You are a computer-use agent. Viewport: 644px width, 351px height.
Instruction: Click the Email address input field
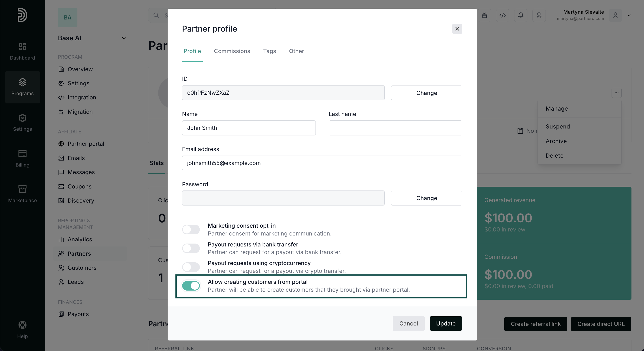[x=322, y=163]
